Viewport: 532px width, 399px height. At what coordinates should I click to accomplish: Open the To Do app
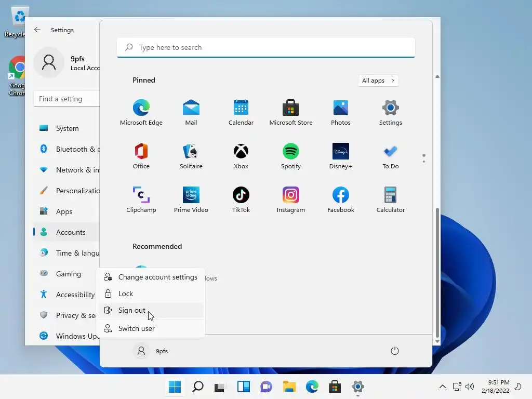[x=391, y=156]
